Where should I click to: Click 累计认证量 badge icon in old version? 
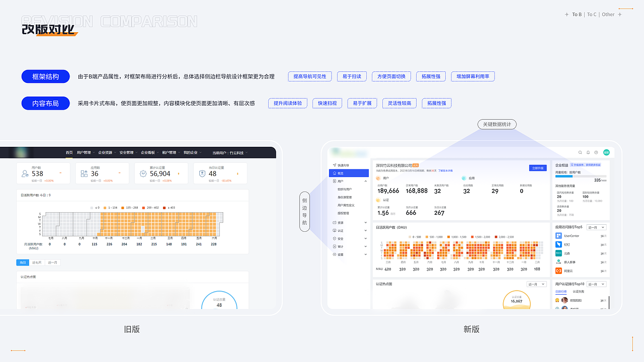(x=143, y=173)
